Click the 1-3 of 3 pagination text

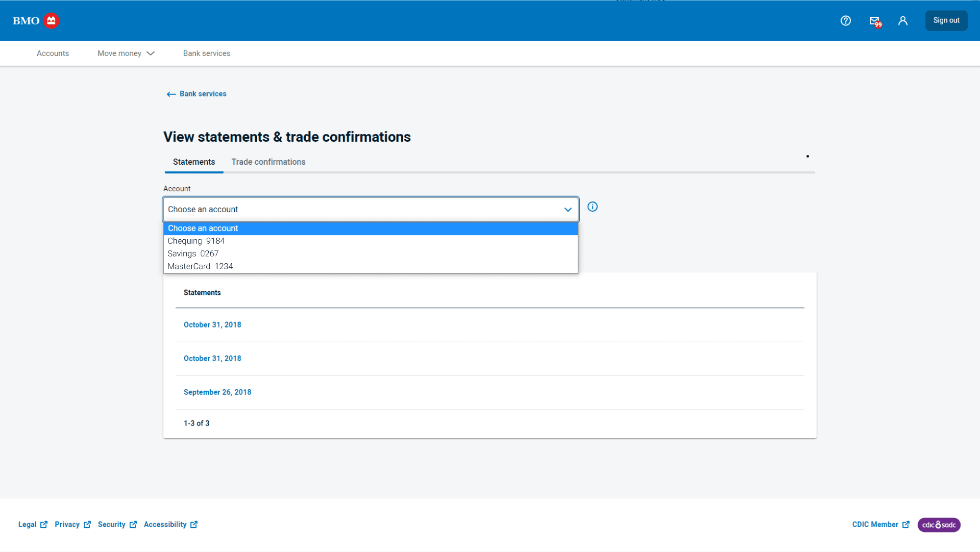point(196,424)
